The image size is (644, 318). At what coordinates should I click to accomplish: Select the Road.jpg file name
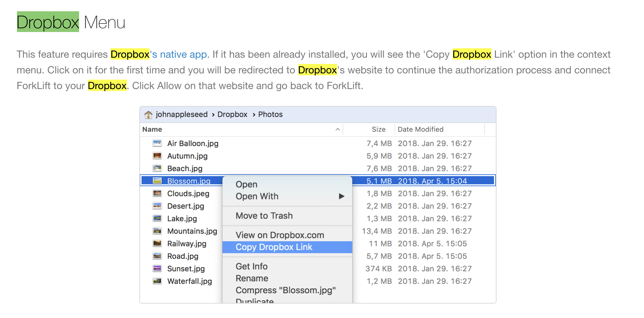(x=183, y=257)
